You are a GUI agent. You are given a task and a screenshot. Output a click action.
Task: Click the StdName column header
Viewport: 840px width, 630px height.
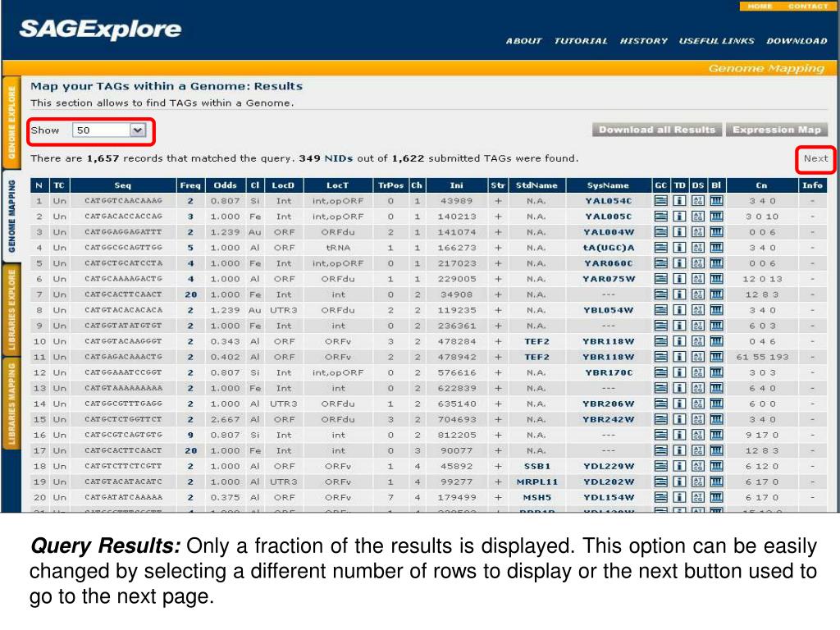click(x=536, y=185)
